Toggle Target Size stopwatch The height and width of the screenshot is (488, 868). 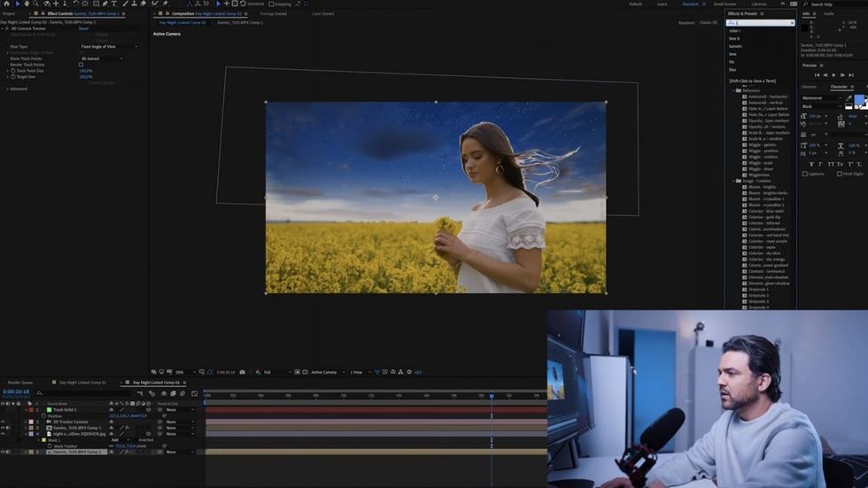12,77
